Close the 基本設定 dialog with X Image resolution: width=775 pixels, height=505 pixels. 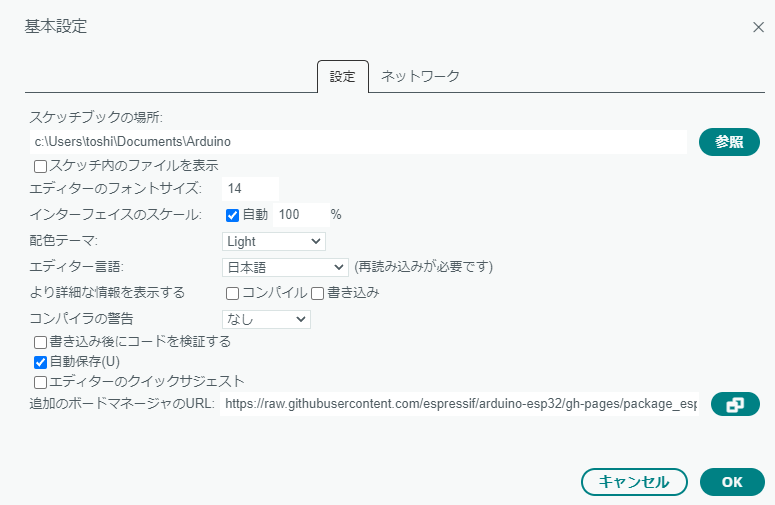[x=758, y=27]
